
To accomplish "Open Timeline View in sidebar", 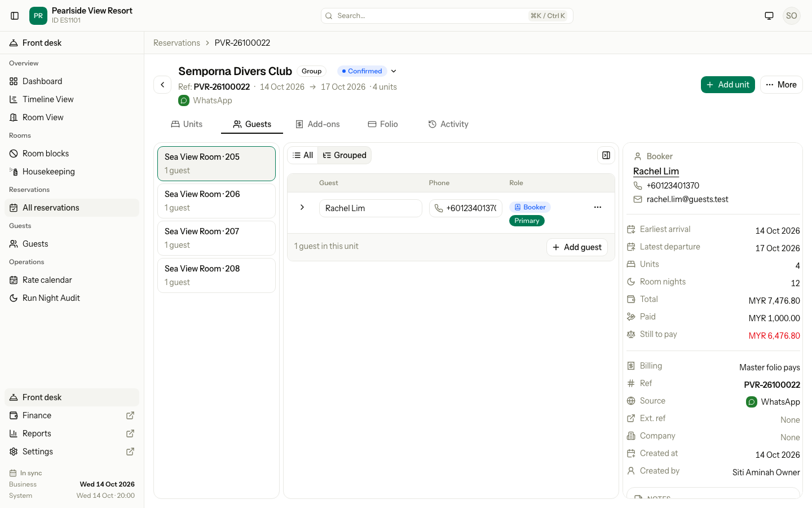I will pyautogui.click(x=72, y=99).
